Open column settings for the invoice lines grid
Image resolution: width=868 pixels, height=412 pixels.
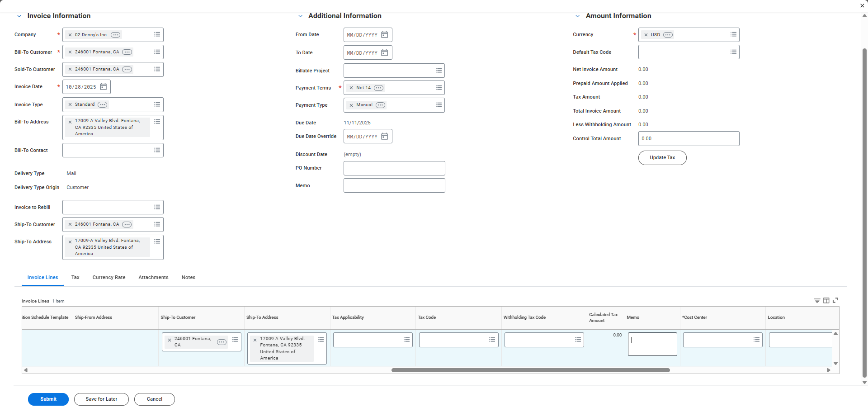826,301
